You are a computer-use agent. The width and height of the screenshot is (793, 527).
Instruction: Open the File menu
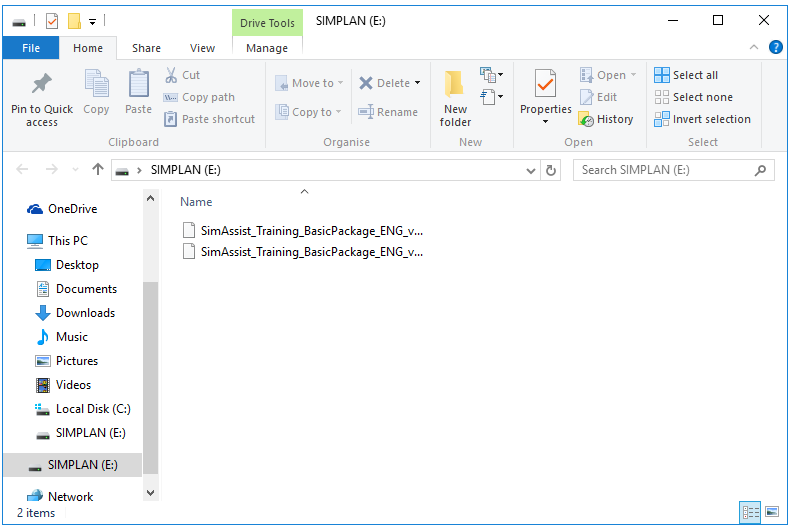tap(31, 48)
